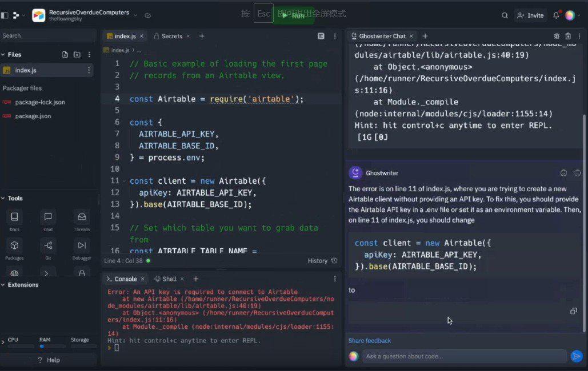Open the Help button
The image size is (588, 371).
[x=49, y=360]
